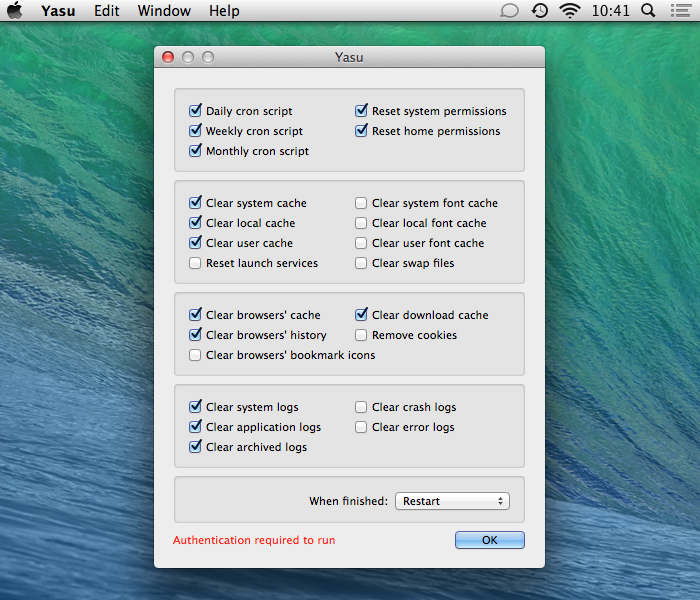Viewport: 700px width, 600px height.
Task: Open the Yasu application menu
Action: click(58, 10)
